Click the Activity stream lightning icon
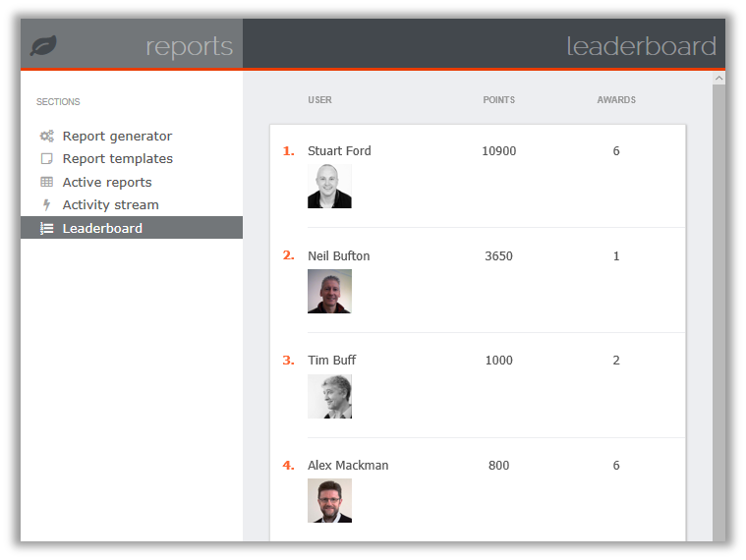Image resolution: width=746 pixels, height=560 pixels. (46, 204)
